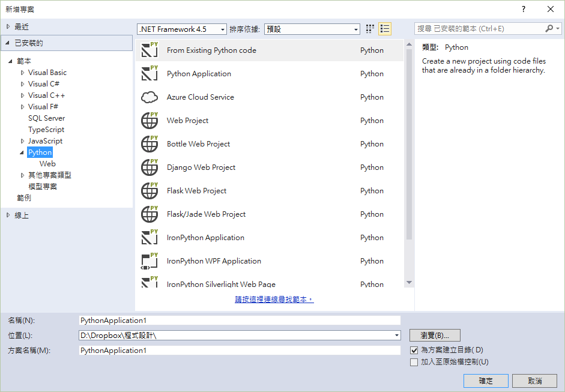565x392 pixels.
Task: Click the Azure Cloud Service cloud icon
Action: click(x=150, y=97)
